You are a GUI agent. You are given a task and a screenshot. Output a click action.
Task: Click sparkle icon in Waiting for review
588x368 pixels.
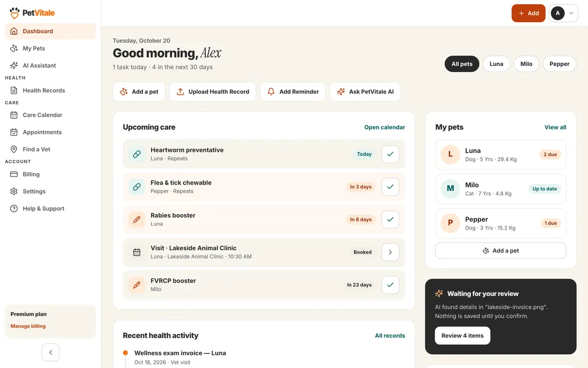point(439,294)
